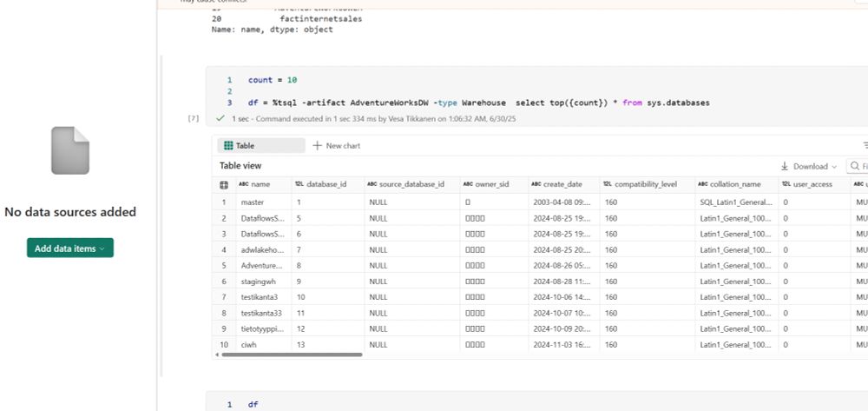Select the collation_name column header
The image size is (868, 411).
point(736,184)
